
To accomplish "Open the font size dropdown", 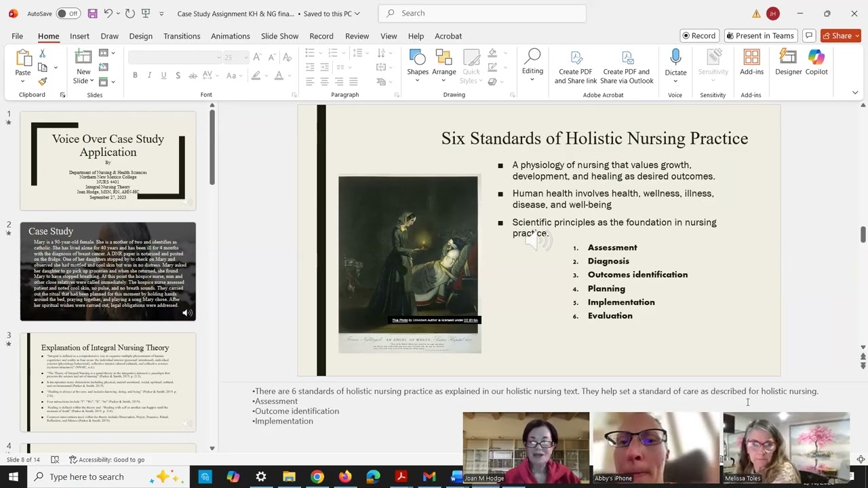I will tap(245, 58).
